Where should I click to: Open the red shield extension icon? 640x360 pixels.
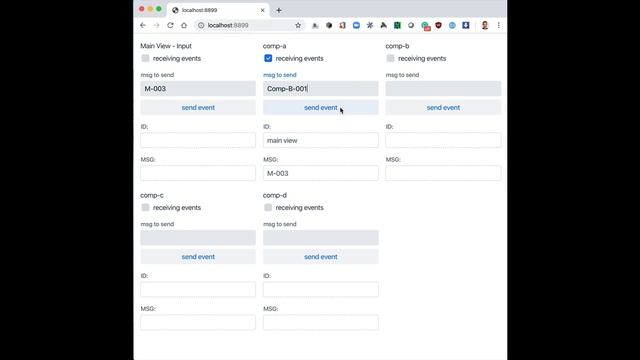(438, 25)
